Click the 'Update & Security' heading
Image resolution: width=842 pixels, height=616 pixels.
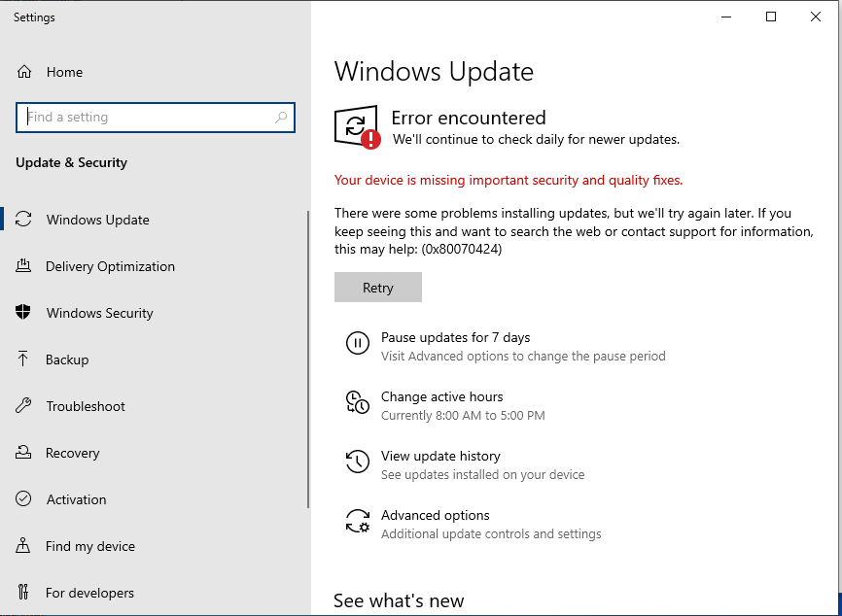(71, 162)
